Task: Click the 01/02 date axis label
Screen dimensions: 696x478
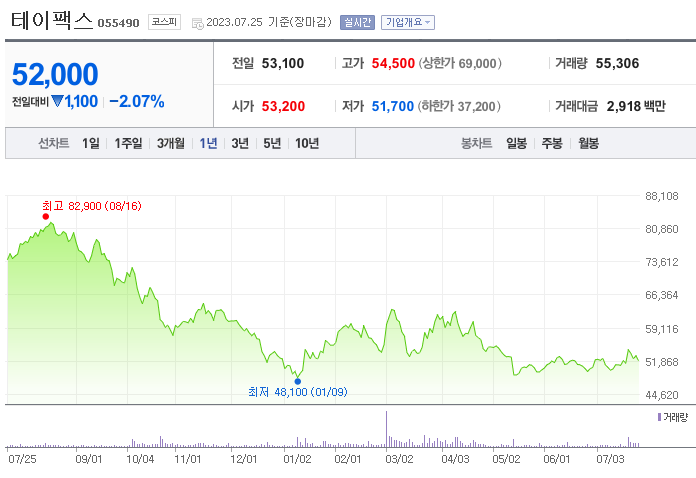Action: [297, 459]
